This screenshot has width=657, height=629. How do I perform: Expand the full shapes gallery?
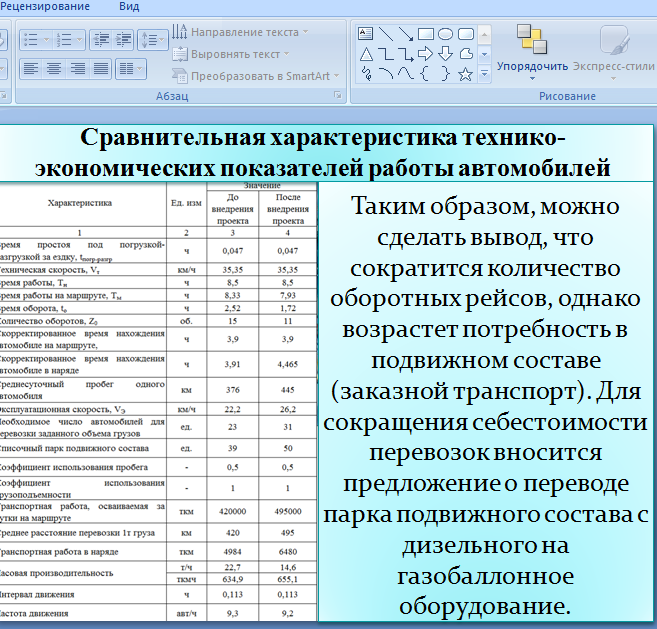click(x=484, y=74)
